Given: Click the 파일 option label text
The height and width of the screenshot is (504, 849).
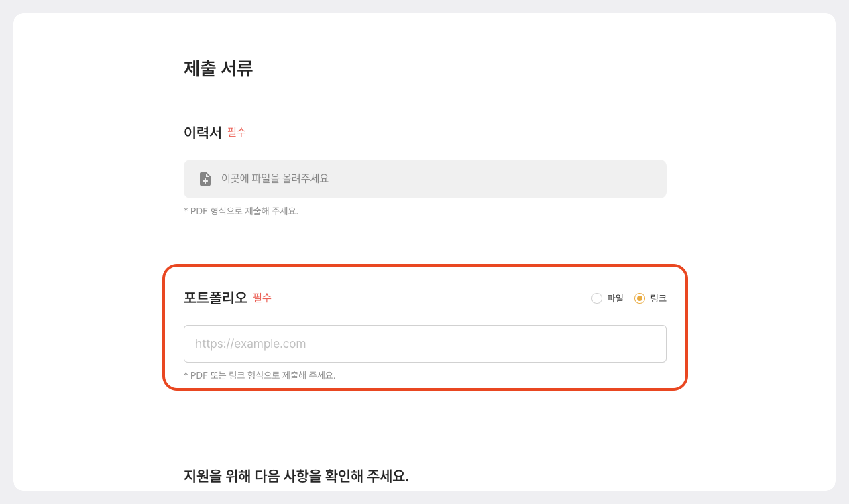Looking at the screenshot, I should click(615, 298).
